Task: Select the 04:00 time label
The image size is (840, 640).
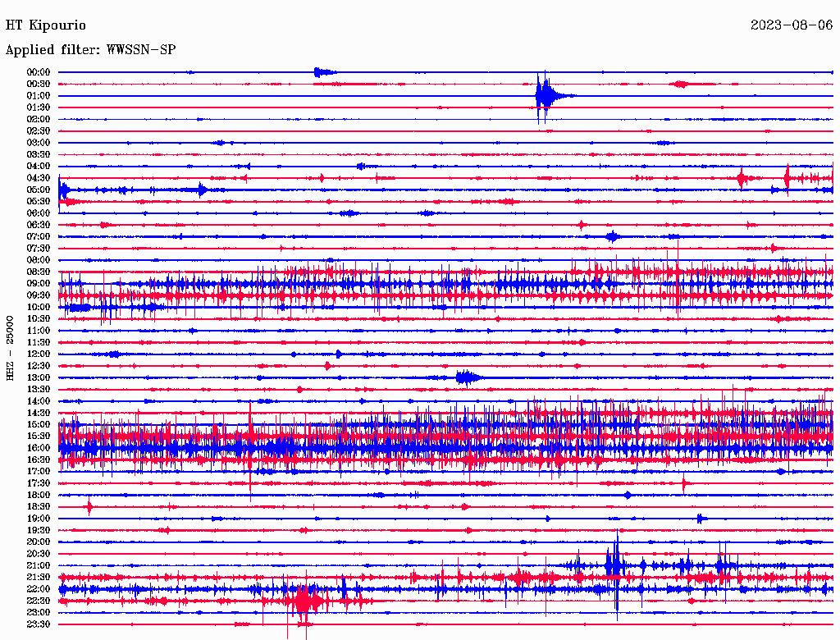Action: coord(39,167)
